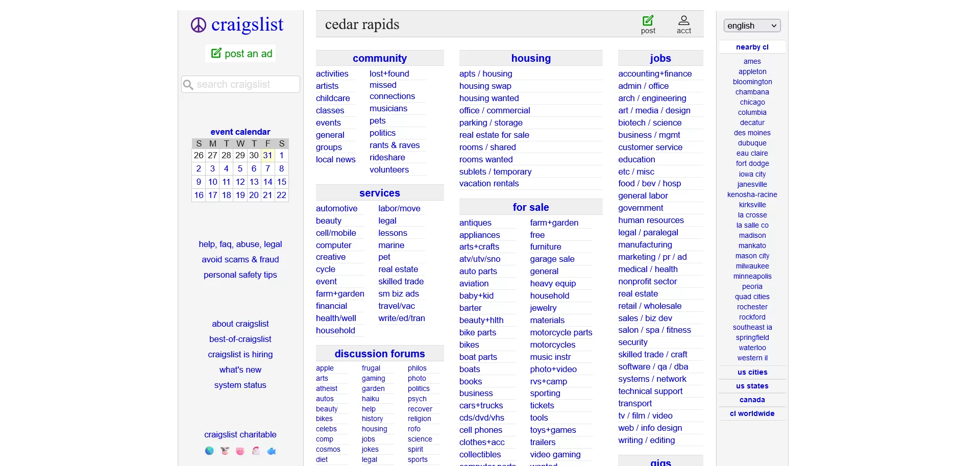Viewport: 980px width, 466px height.
Task: Select waterloo in nearby cl
Action: 752,348
